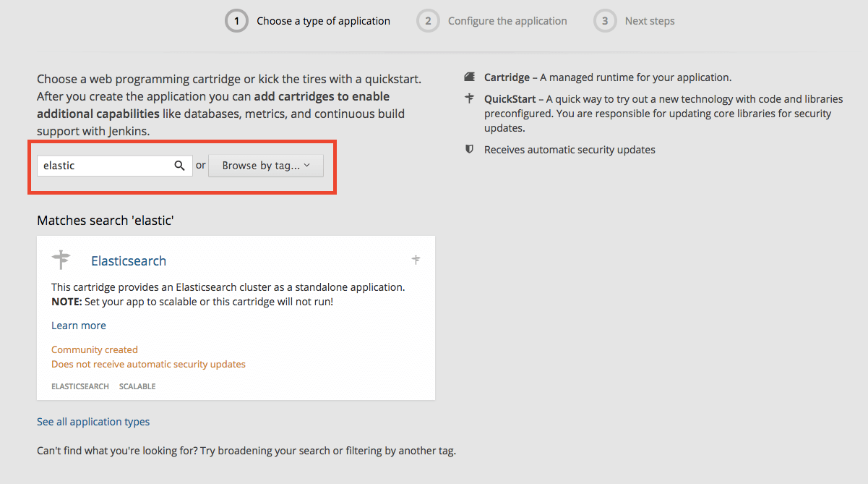Select step 2 circle icon
Image resolution: width=868 pixels, height=484 pixels.
click(x=428, y=21)
